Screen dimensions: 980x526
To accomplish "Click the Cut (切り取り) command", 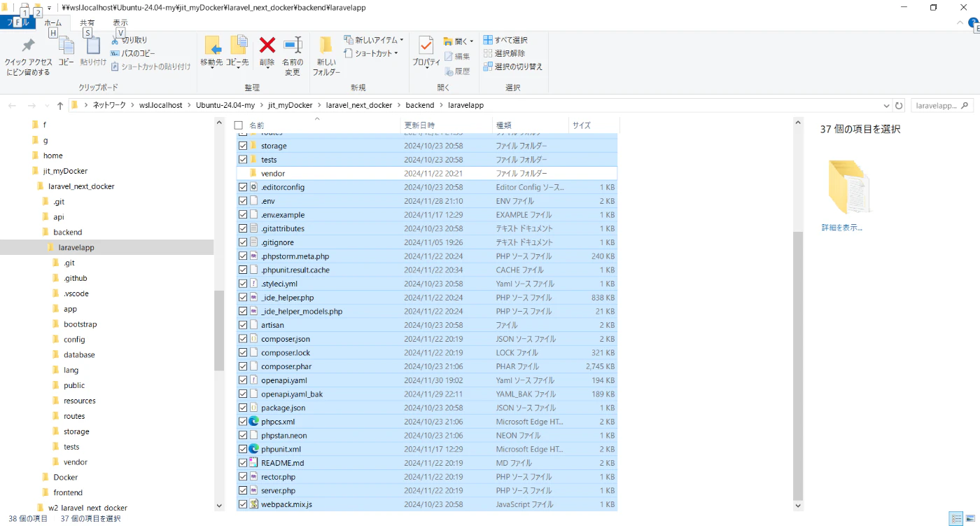I will (x=129, y=40).
